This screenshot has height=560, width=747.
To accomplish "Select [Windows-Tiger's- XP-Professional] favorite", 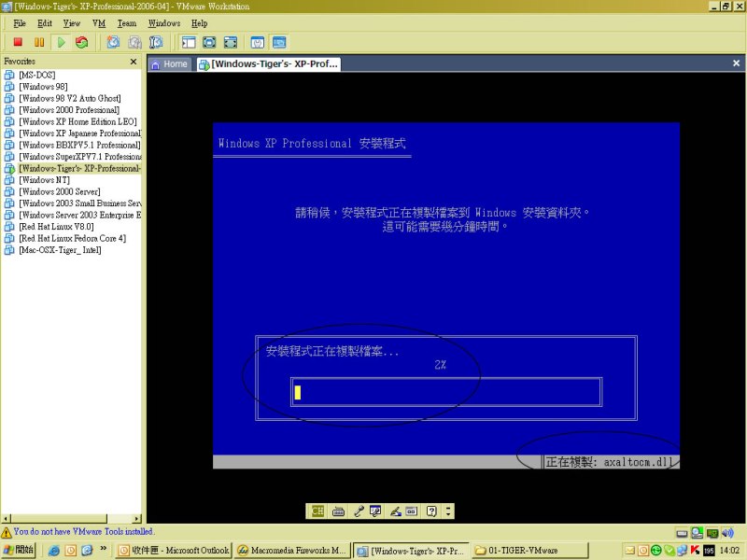I will click(73, 168).
